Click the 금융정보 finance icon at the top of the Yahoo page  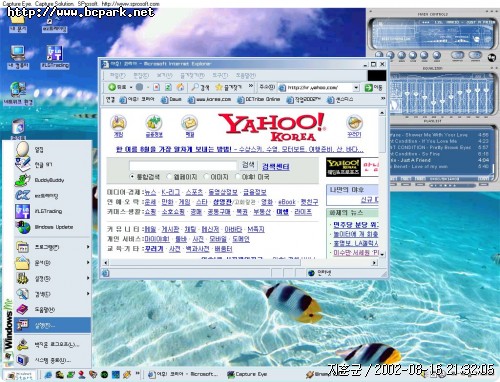point(154,123)
